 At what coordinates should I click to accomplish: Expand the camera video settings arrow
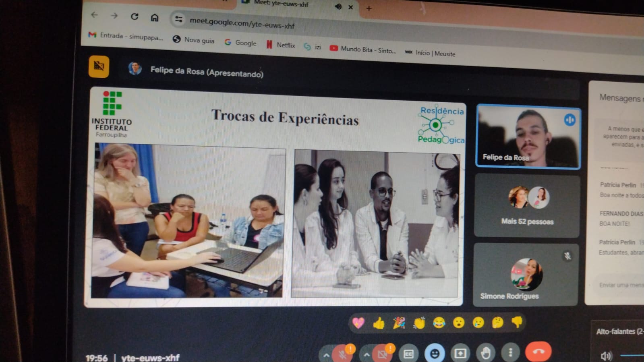click(x=367, y=355)
